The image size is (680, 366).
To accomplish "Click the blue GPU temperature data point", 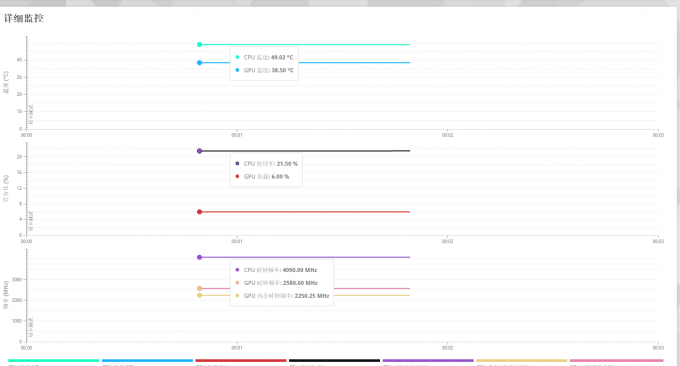I will pos(199,63).
